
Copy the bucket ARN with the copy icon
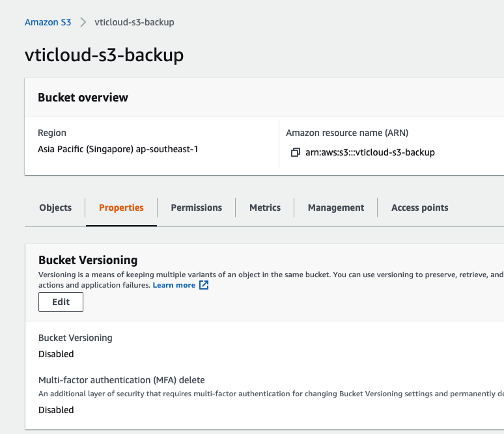pyautogui.click(x=296, y=152)
